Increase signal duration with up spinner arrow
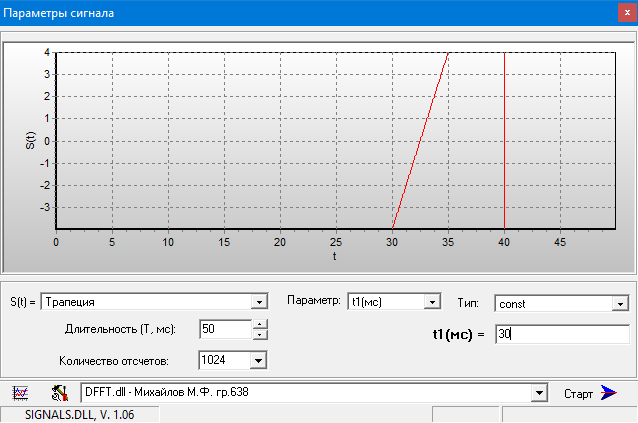 (260, 324)
